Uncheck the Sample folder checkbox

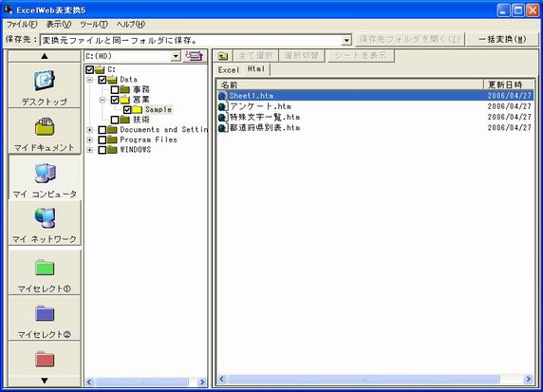pos(127,110)
